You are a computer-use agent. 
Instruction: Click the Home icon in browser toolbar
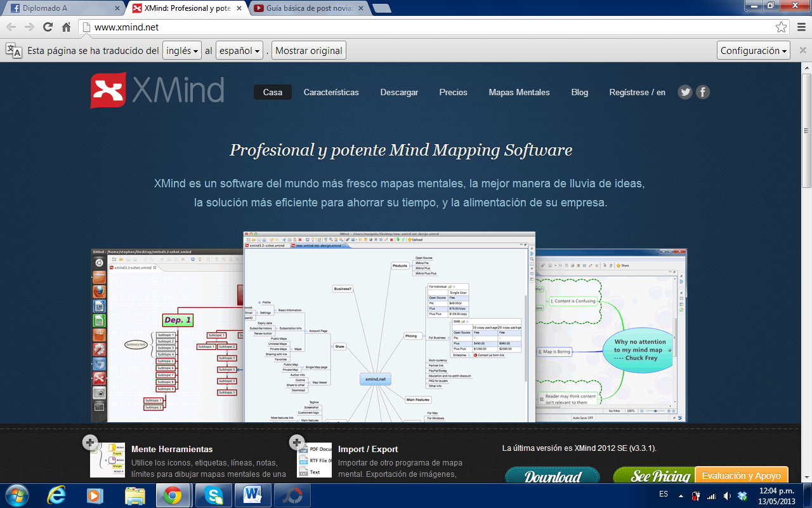[x=66, y=28]
